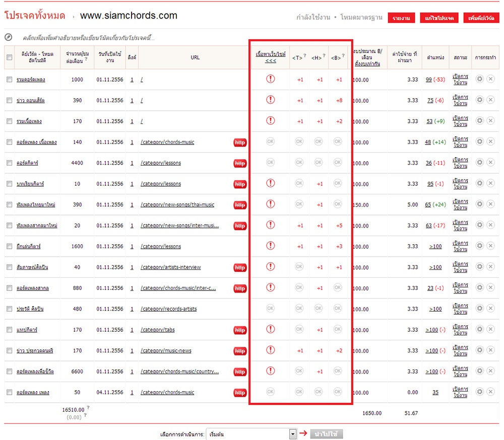Screen dimensions: 504x440
Task: Click http badge in 140-visitor row
Action: [x=240, y=142]
